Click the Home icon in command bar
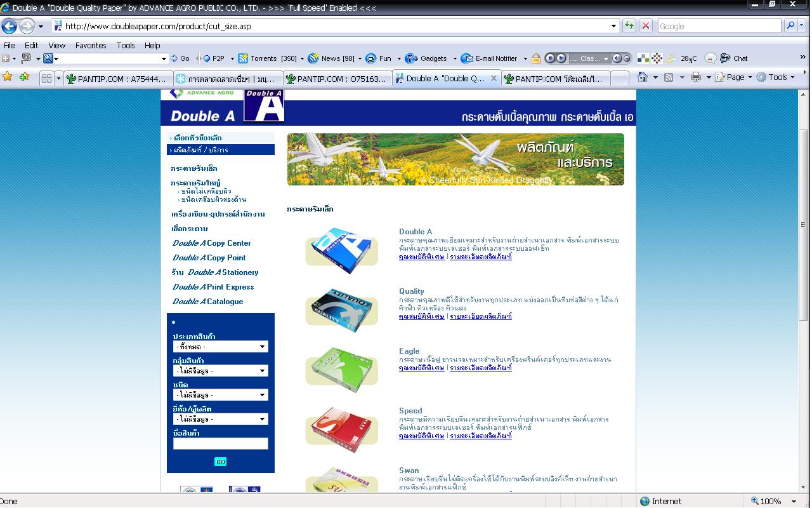This screenshot has height=508, width=812. tap(643, 77)
